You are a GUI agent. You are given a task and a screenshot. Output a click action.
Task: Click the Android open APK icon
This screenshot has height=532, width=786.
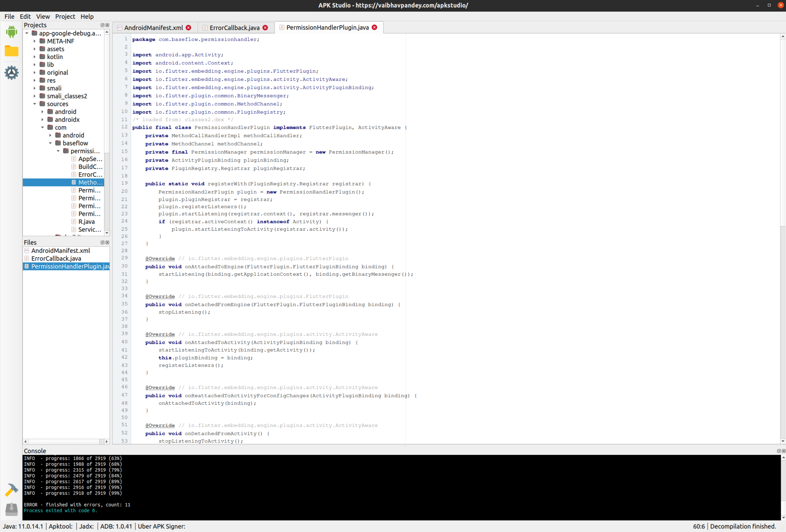[x=11, y=32]
